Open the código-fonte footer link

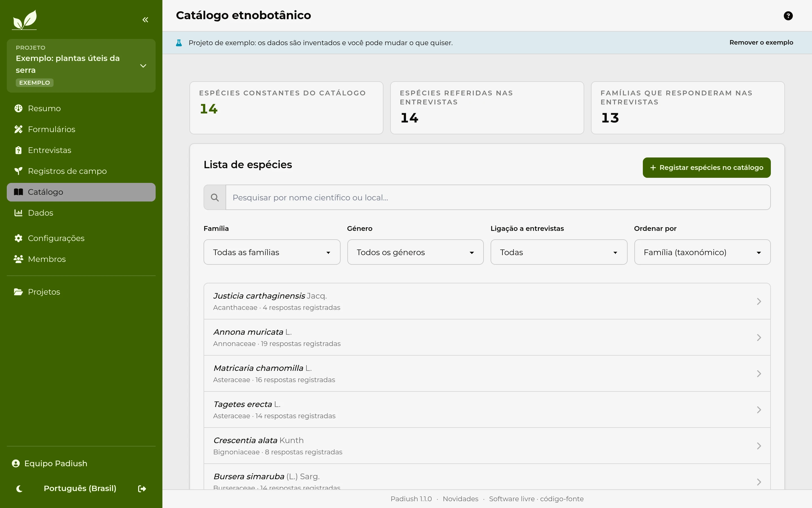pyautogui.click(x=562, y=499)
